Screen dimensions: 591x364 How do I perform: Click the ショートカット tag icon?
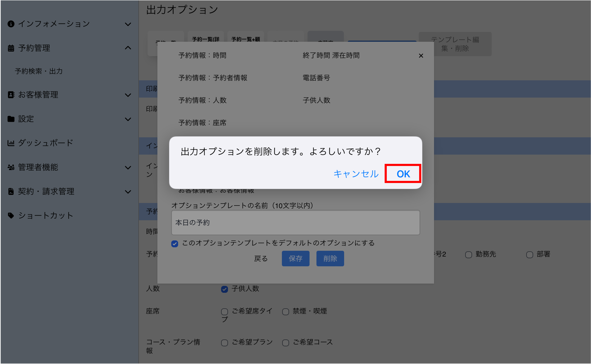(11, 215)
